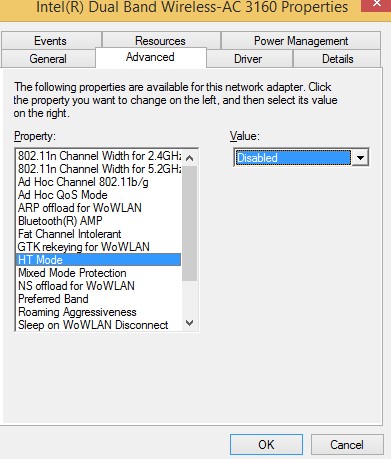391x460 pixels.
Task: Open the Driver tab
Action: pyautogui.click(x=248, y=59)
